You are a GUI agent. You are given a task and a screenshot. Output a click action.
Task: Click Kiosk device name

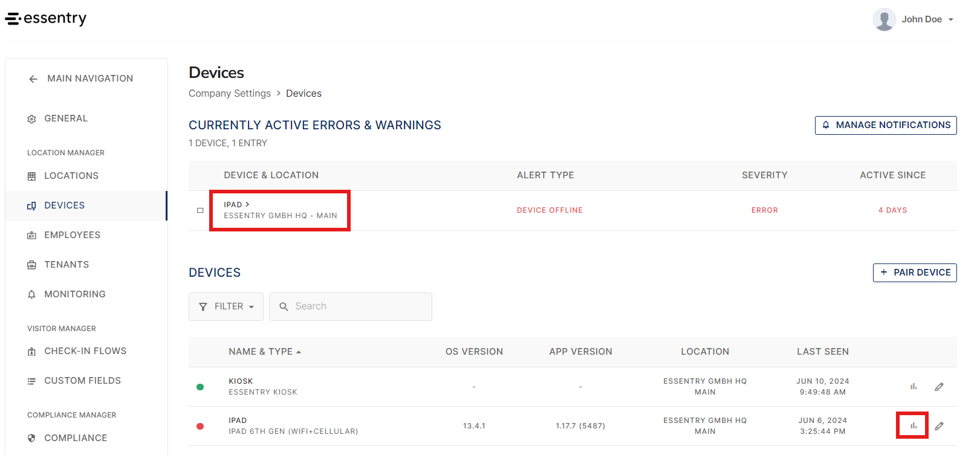(241, 381)
